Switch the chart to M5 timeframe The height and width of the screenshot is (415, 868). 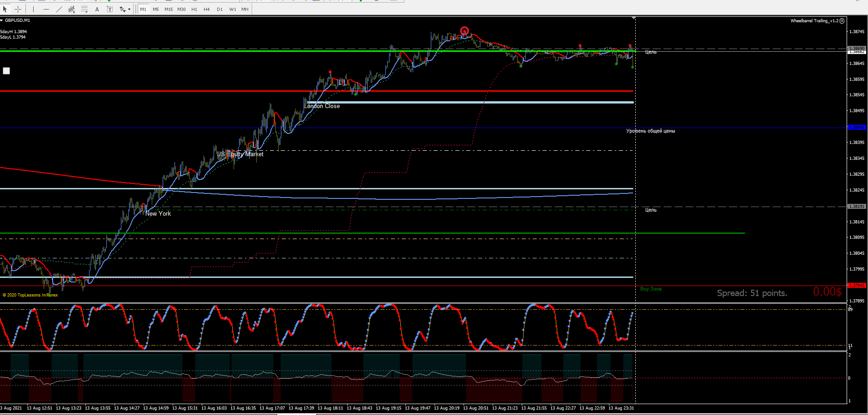(x=156, y=9)
